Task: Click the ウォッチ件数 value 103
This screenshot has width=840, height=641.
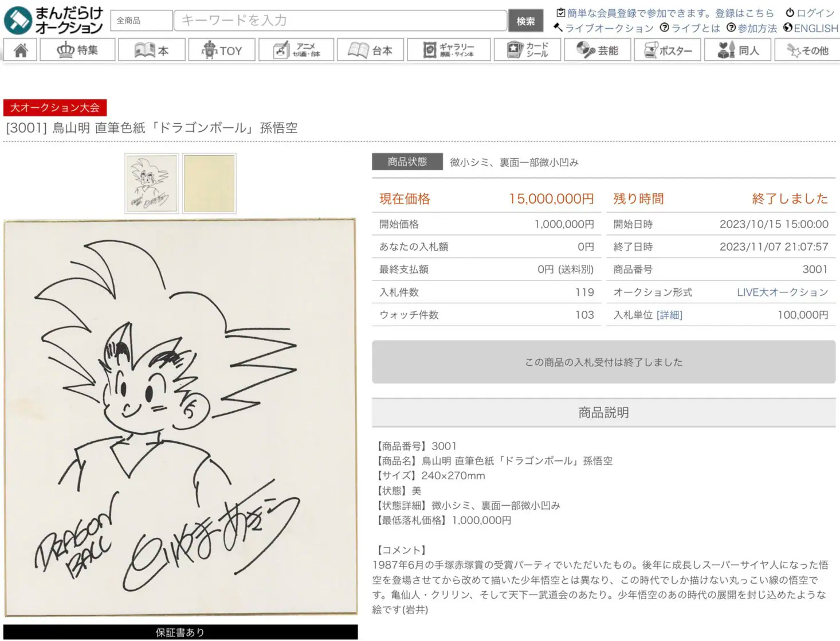Action: pos(584,315)
